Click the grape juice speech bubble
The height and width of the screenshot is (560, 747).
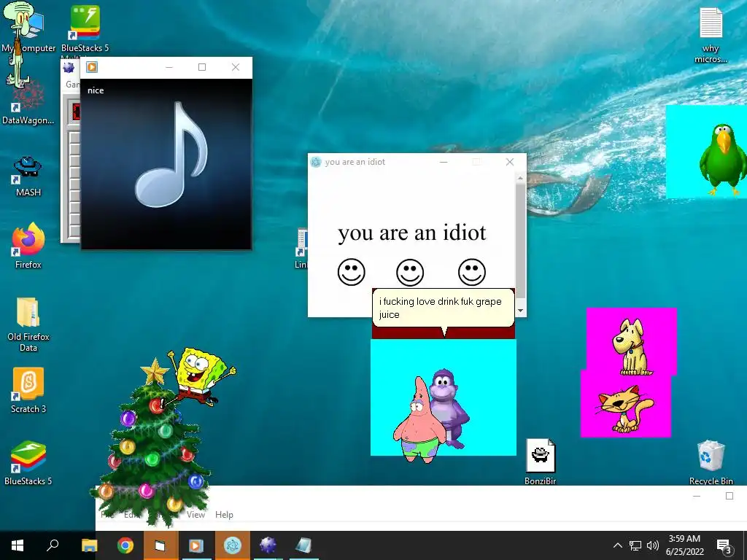tap(443, 308)
